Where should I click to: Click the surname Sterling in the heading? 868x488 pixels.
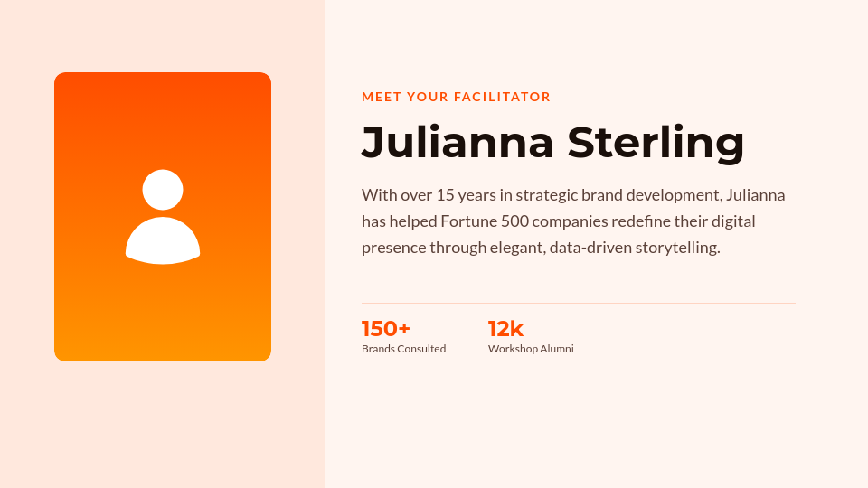[x=656, y=143]
